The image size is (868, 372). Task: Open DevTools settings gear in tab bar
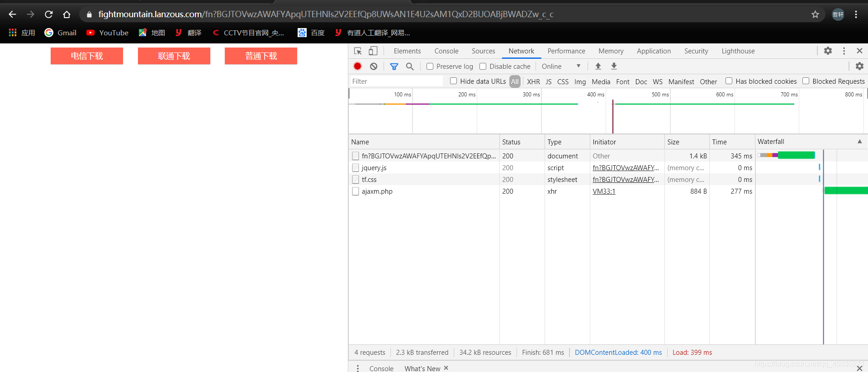pyautogui.click(x=828, y=51)
